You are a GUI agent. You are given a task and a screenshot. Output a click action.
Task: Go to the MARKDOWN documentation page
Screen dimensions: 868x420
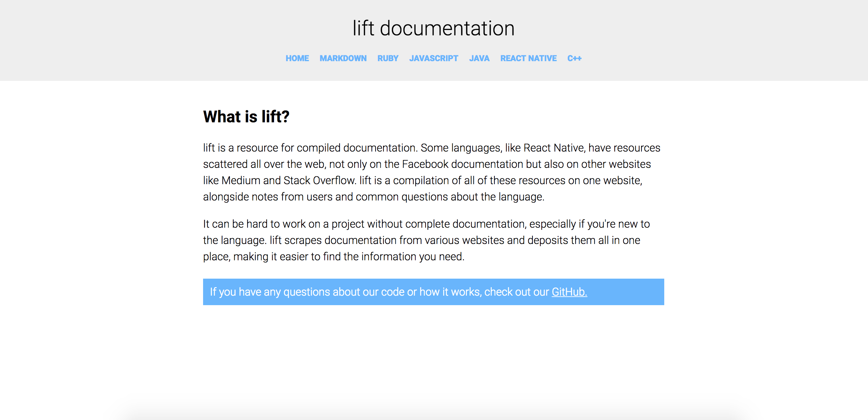[343, 58]
